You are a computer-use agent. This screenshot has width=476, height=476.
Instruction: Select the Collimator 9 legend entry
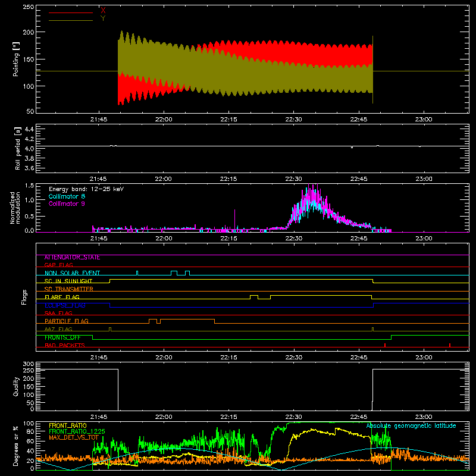click(67, 203)
